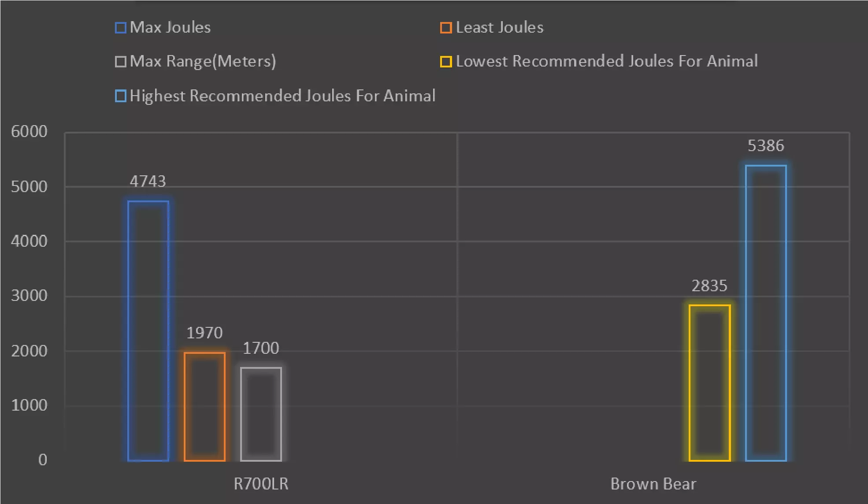Click the 6000 value on vertical axis
The height and width of the screenshot is (504, 868).
pyautogui.click(x=29, y=132)
